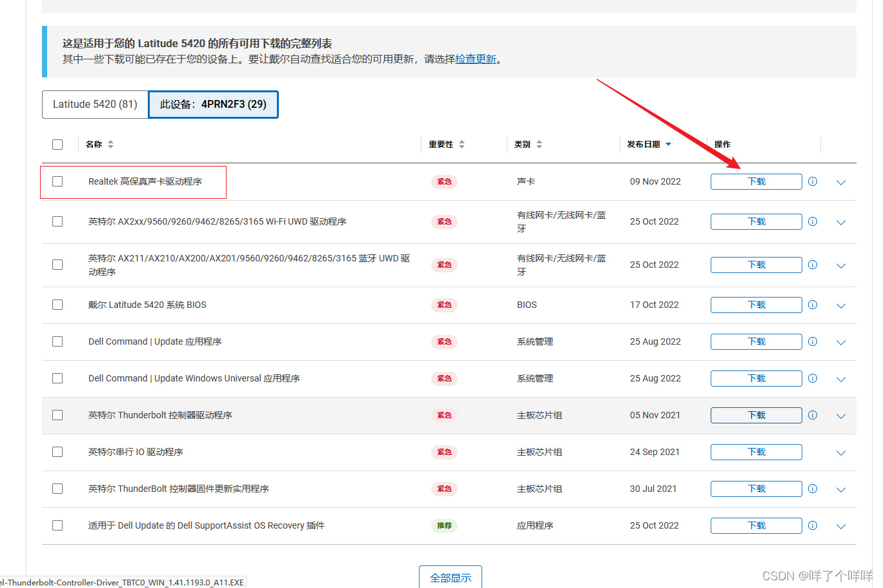Expand Dell Command Update Windows Universal row
The image size is (883, 588).
(x=841, y=380)
